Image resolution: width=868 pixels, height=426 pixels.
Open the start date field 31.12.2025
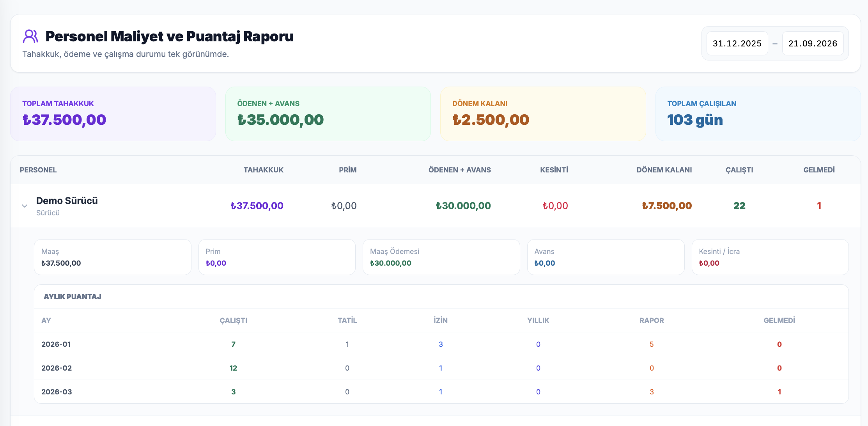(x=737, y=43)
